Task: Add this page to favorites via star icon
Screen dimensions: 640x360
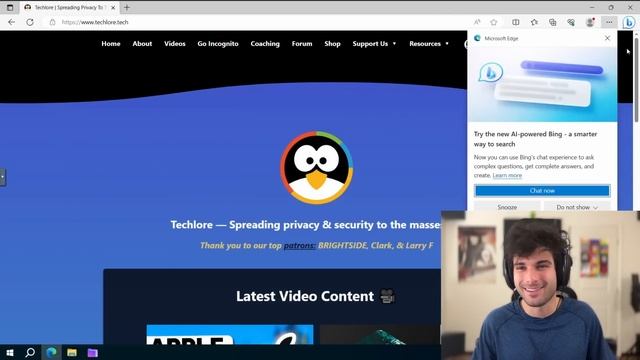Action: click(x=493, y=22)
